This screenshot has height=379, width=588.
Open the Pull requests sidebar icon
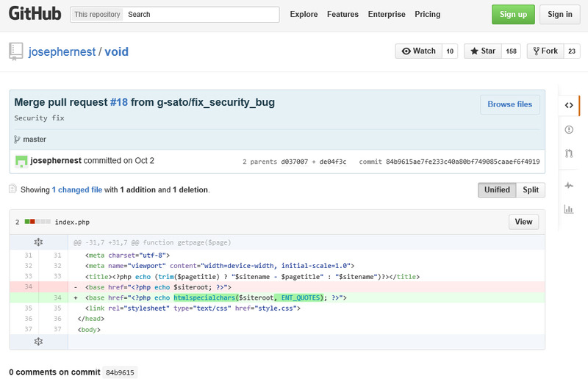coord(569,154)
